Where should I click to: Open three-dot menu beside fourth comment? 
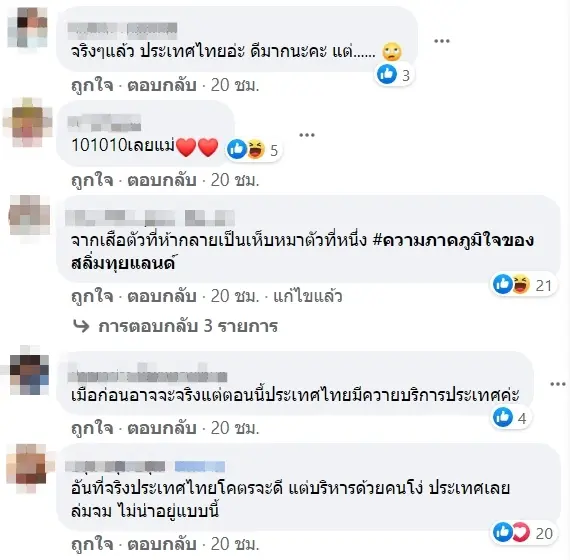point(558,384)
